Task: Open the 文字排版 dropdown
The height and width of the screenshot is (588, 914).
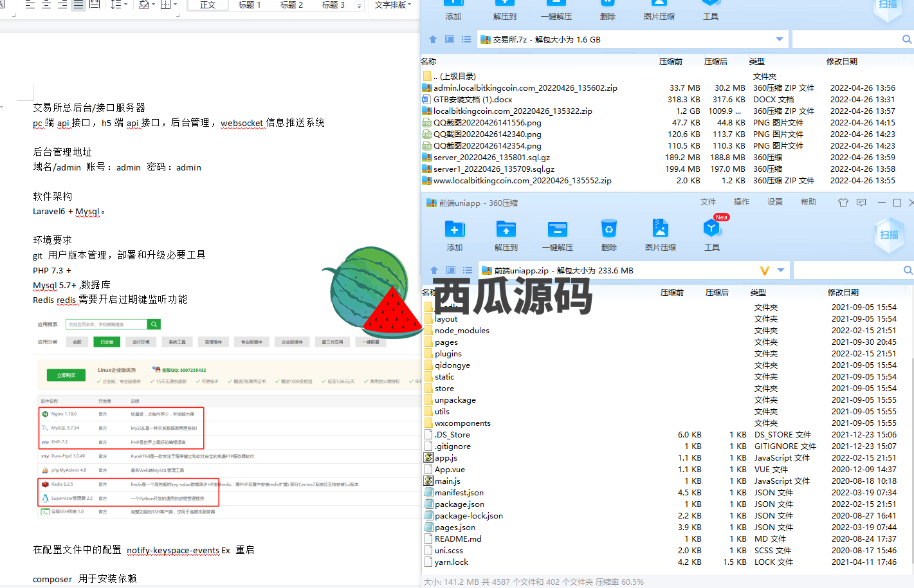Action: point(393,5)
